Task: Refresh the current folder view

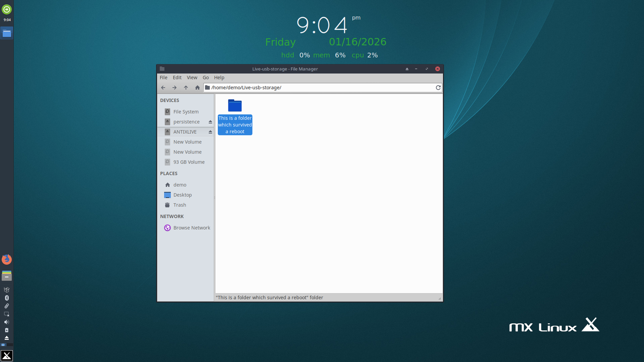Action: [438, 87]
